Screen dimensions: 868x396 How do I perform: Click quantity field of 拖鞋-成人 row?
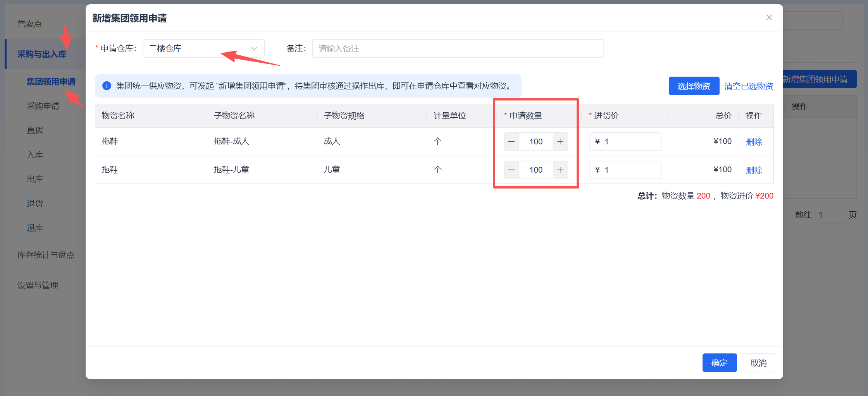pos(536,142)
